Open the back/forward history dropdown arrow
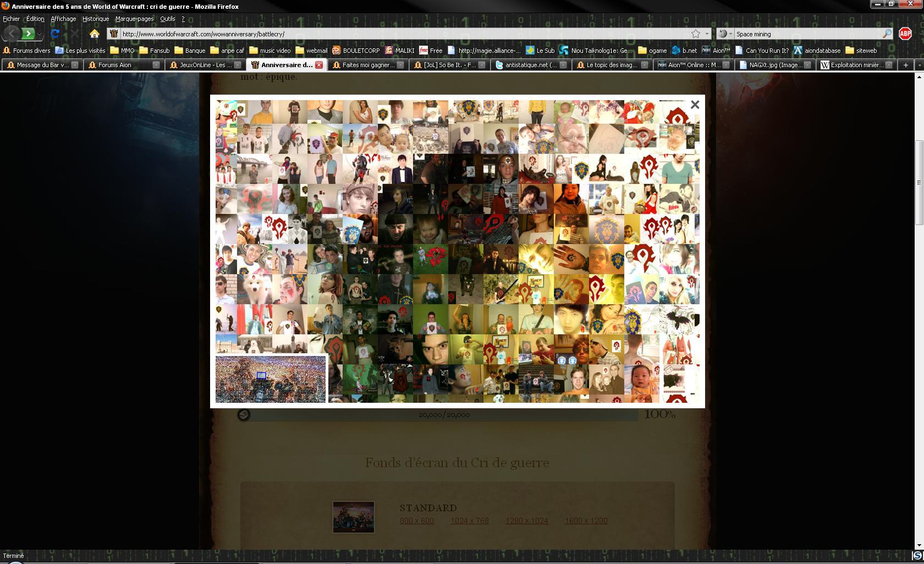 pos(39,34)
